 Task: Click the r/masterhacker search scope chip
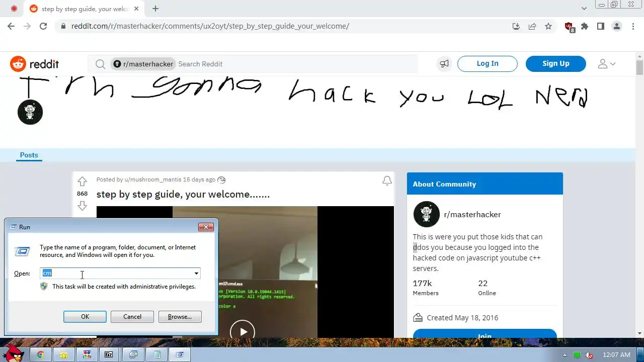143,64
